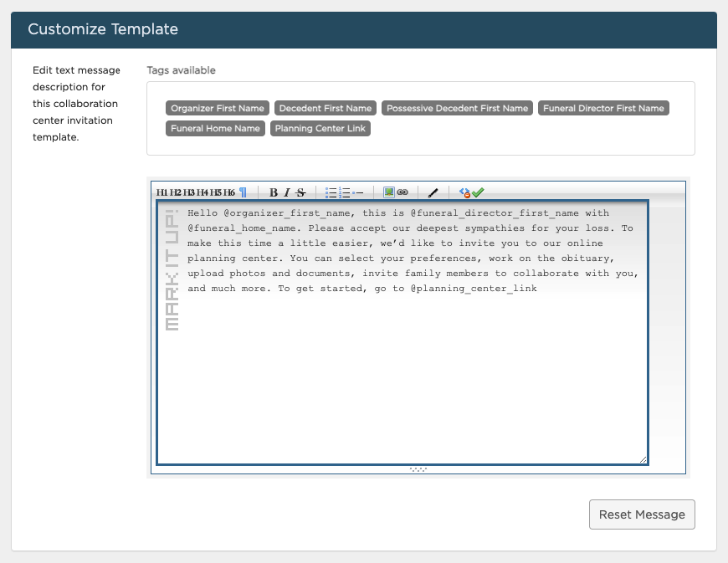This screenshot has width=728, height=563.
Task: Open the HTML code view icon
Action: pyautogui.click(x=466, y=192)
